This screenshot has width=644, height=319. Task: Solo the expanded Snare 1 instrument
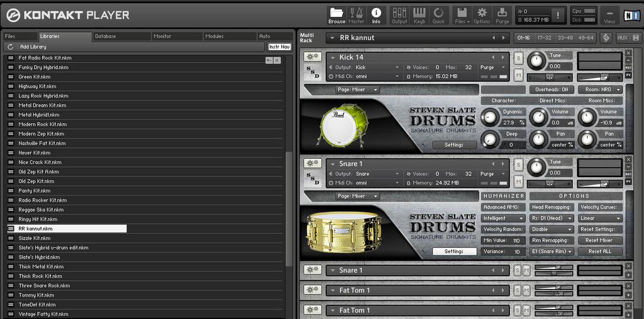point(518,165)
